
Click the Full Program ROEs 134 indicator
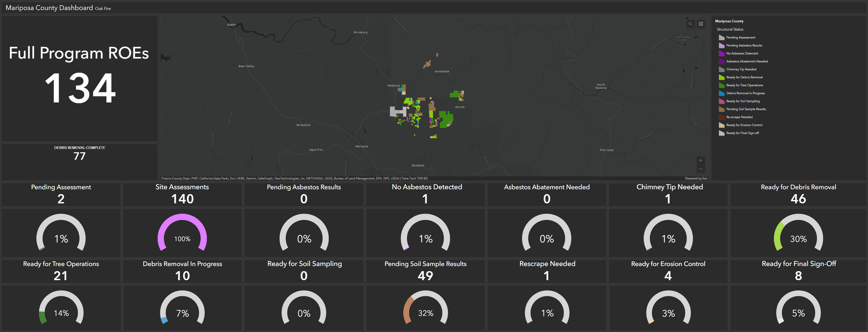click(80, 88)
